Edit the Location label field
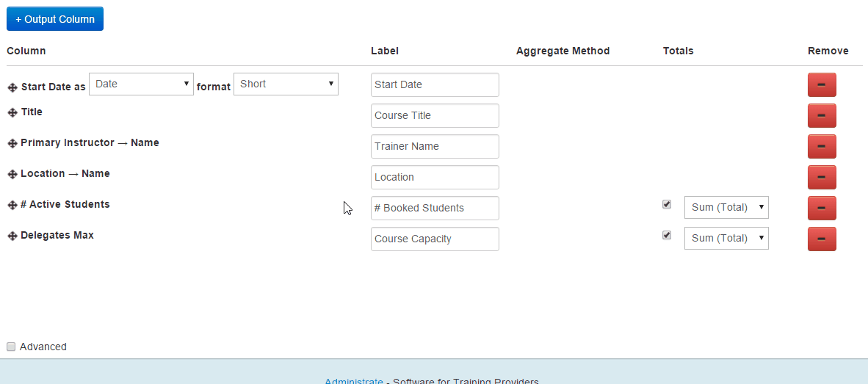This screenshot has width=868, height=384. (x=435, y=178)
